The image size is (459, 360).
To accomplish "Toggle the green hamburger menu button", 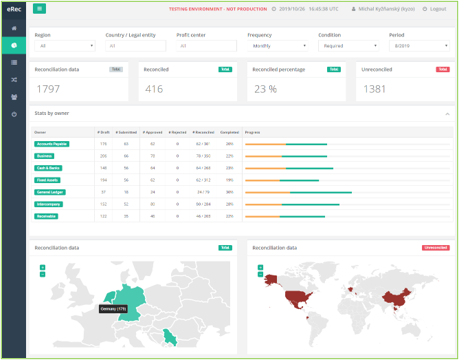I will (x=39, y=9).
